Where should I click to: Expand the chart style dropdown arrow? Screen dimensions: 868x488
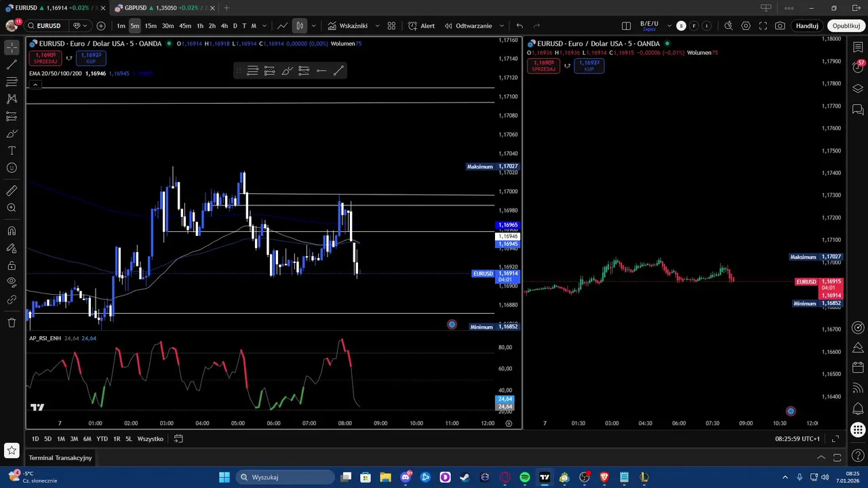pos(313,26)
